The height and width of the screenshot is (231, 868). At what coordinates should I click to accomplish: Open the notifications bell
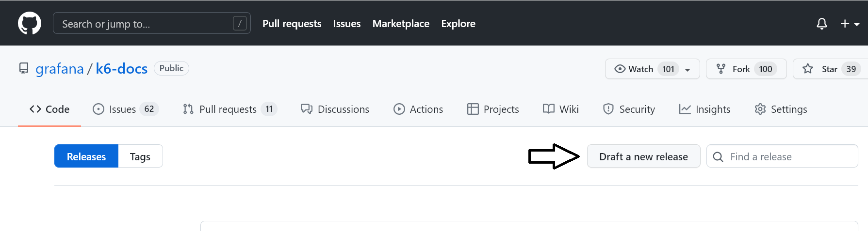pyautogui.click(x=822, y=24)
